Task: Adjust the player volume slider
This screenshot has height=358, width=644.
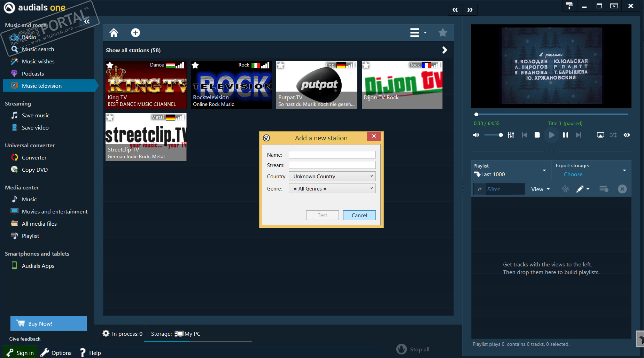Action: (493, 135)
